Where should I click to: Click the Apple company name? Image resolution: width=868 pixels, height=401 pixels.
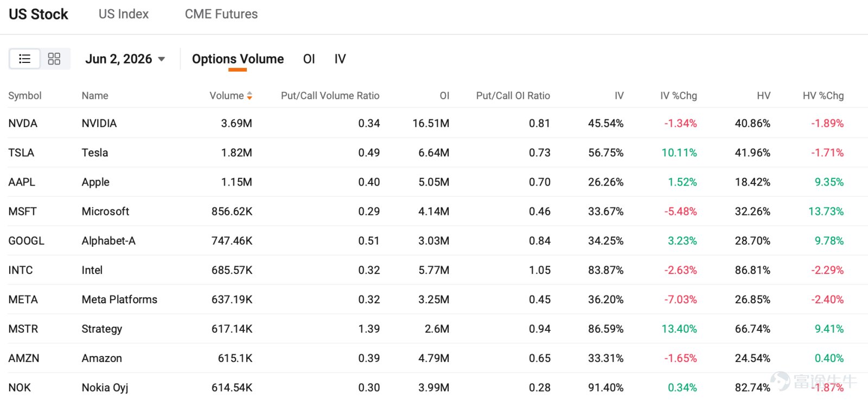95,182
